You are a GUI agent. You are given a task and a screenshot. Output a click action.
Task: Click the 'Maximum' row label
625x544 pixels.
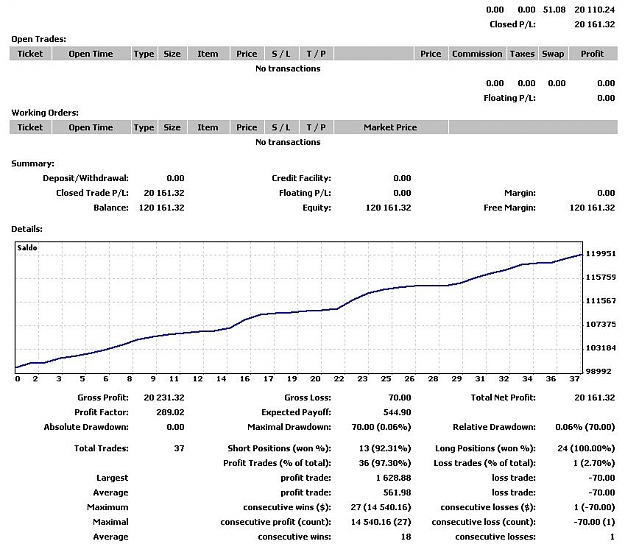(x=108, y=507)
